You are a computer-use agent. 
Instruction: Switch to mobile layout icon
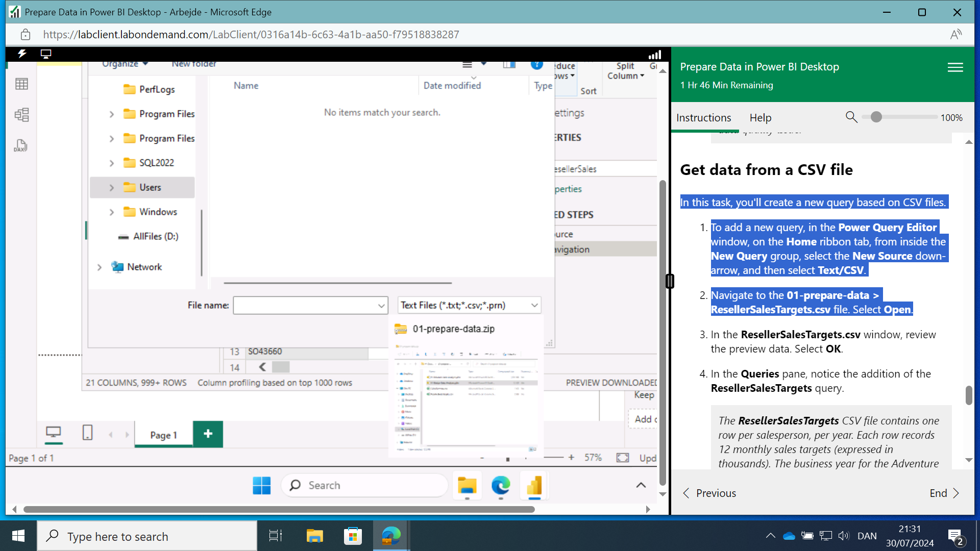coord(87,433)
